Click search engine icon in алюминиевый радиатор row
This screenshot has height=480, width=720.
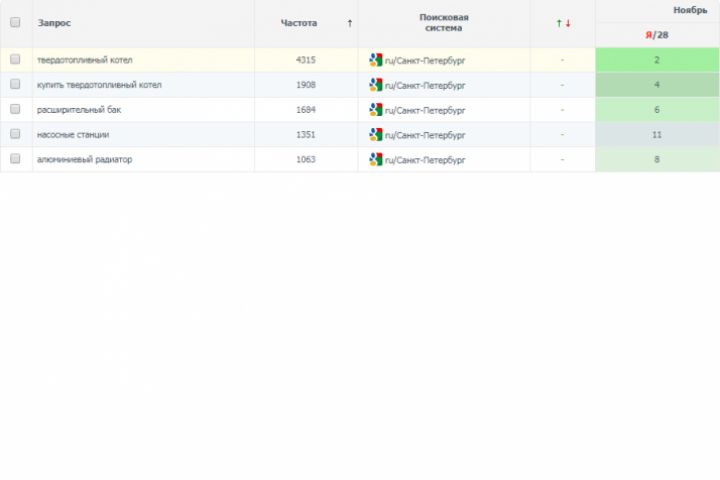click(x=376, y=159)
